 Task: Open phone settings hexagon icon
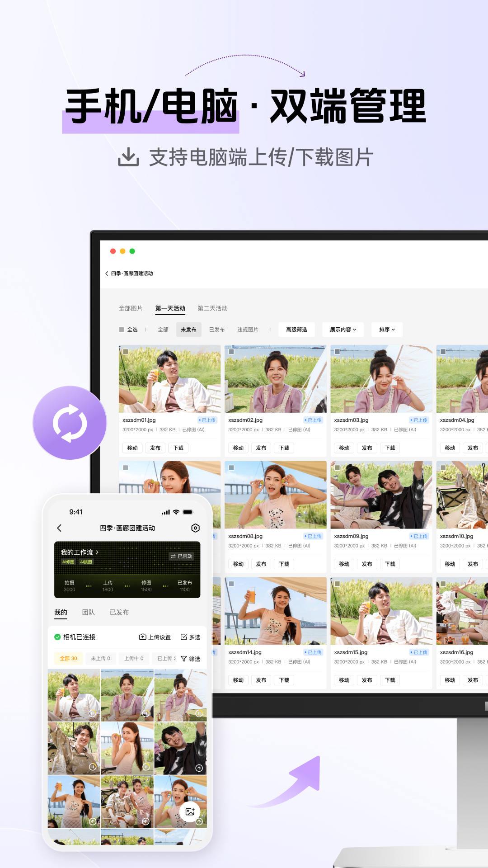tap(195, 528)
